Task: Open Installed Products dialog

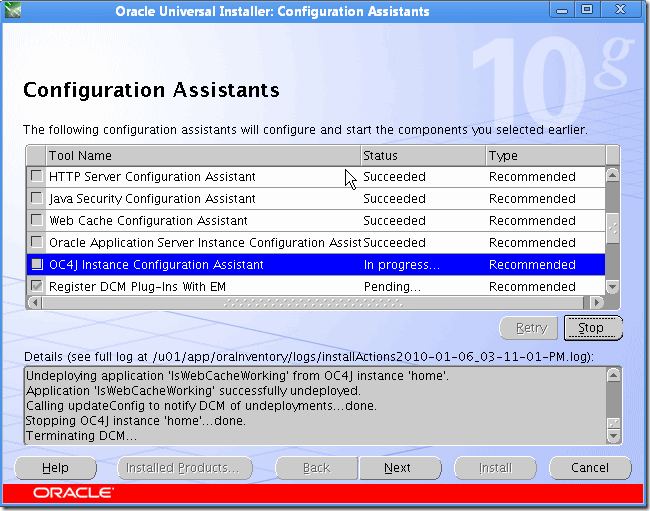Action: (184, 468)
